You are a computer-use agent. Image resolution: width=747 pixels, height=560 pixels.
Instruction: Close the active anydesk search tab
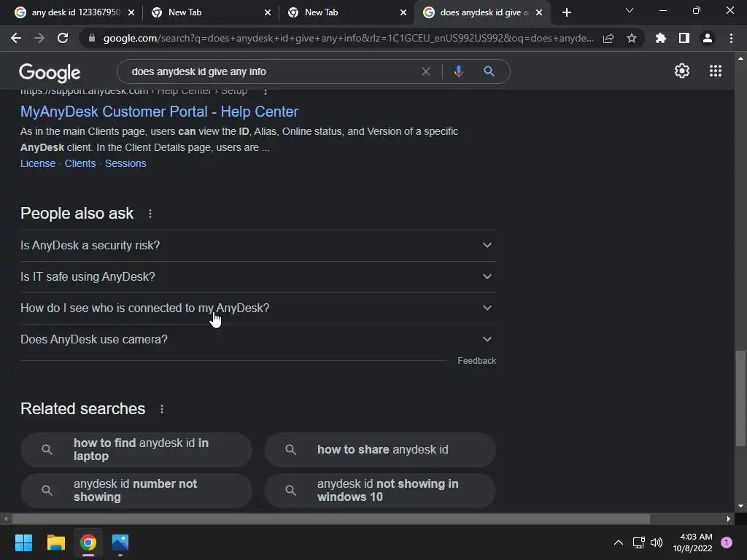coord(539,12)
